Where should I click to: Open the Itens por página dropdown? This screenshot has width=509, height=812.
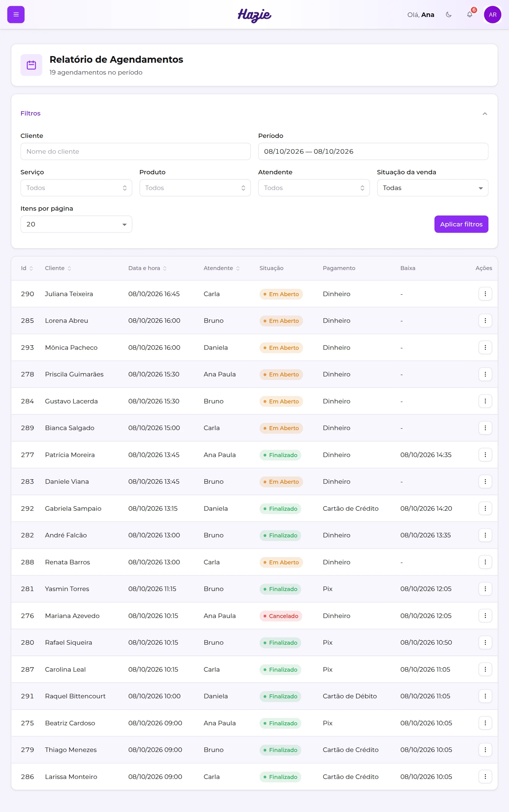(76, 224)
